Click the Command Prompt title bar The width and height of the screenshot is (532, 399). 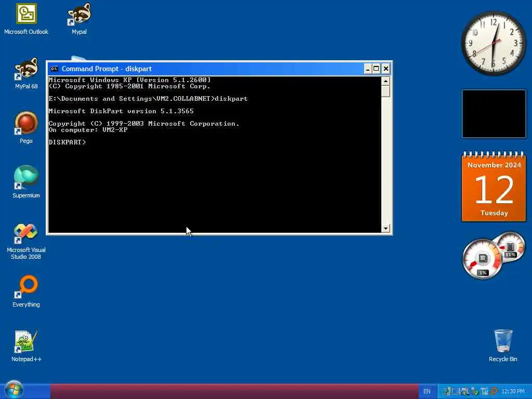(x=219, y=69)
